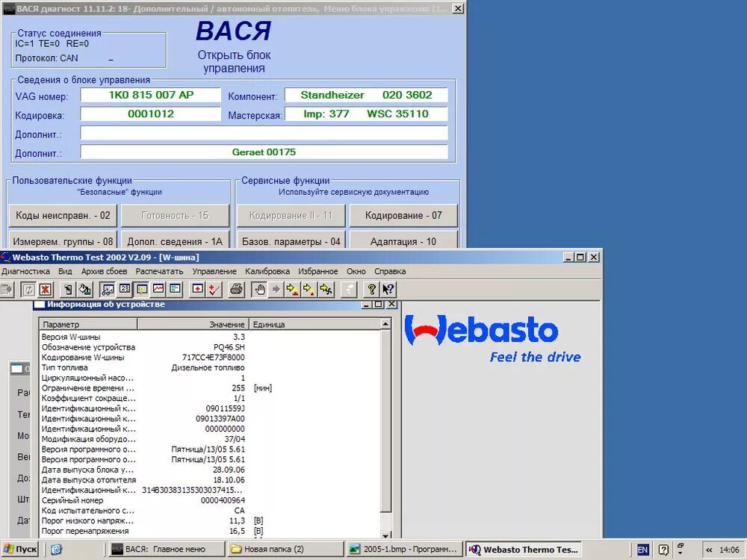Click the Значение column header
Image resolution: width=747 pixels, height=560 pixels.
[x=193, y=324]
